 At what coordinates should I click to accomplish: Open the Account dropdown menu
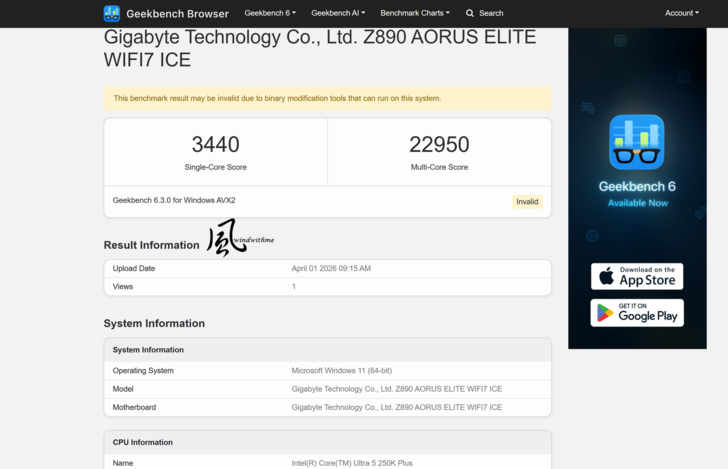(682, 13)
